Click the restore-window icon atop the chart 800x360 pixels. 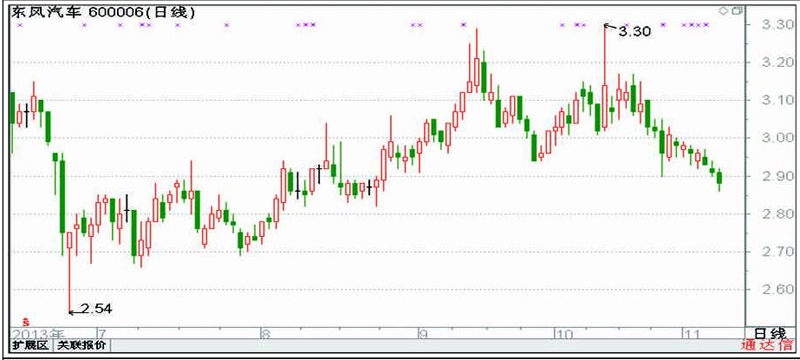coord(732,10)
